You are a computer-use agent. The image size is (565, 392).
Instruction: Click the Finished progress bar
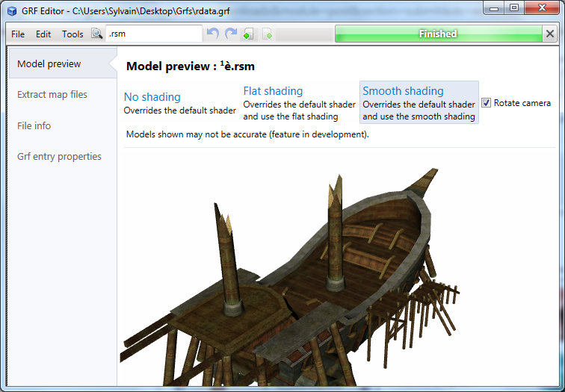pos(438,34)
